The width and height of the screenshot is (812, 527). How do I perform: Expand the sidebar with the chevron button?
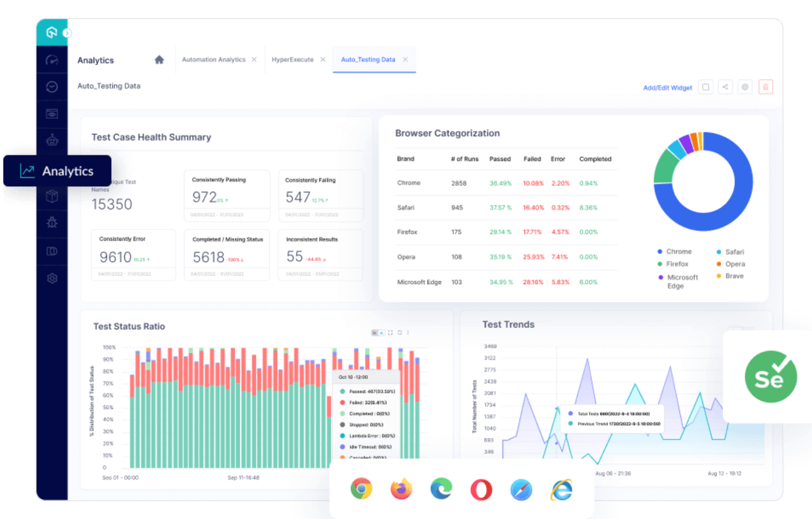(67, 33)
